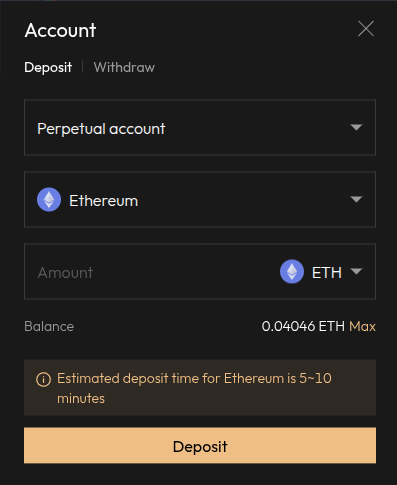Viewport: 397px width, 485px height.
Task: Click the Account dialog title
Action: tap(61, 30)
